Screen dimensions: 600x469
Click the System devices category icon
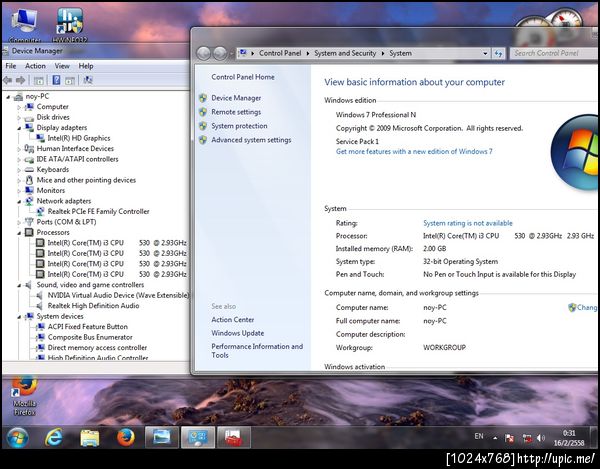click(x=29, y=316)
